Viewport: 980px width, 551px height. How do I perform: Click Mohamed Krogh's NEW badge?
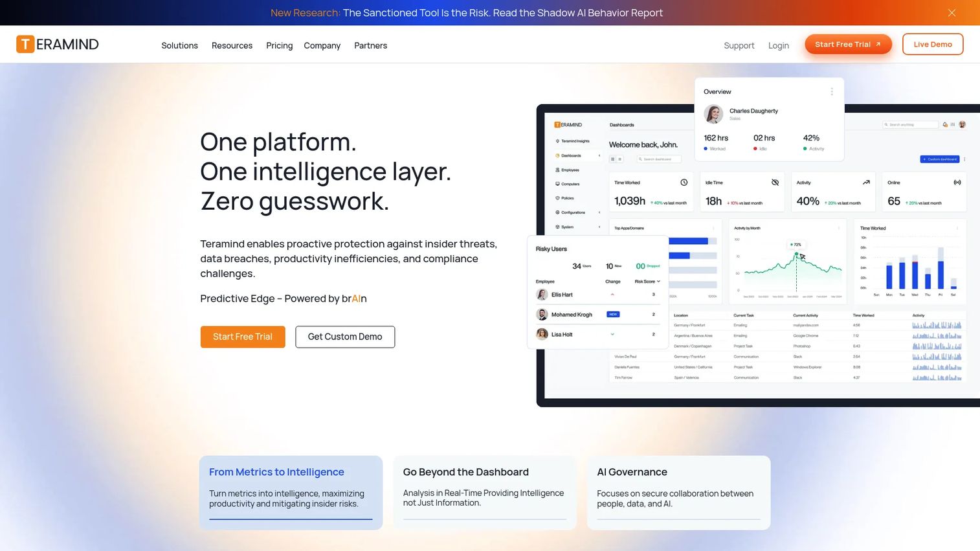pos(613,314)
